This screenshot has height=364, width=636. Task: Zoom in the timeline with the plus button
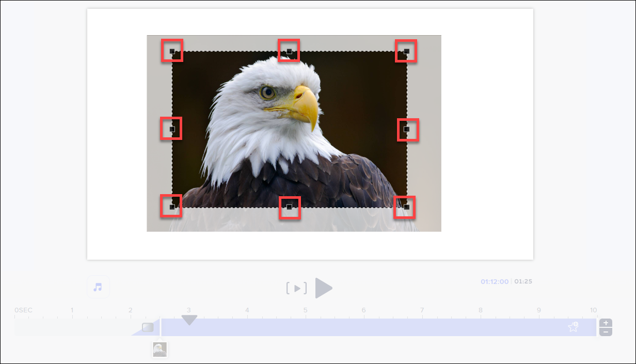pos(606,324)
